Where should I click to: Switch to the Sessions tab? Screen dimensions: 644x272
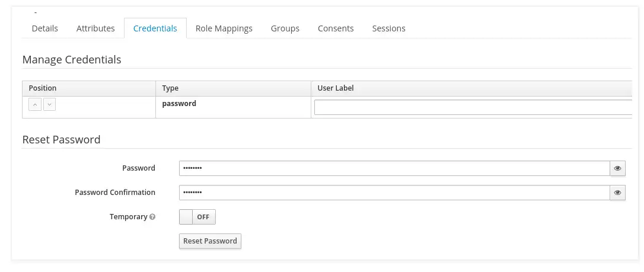pos(389,28)
